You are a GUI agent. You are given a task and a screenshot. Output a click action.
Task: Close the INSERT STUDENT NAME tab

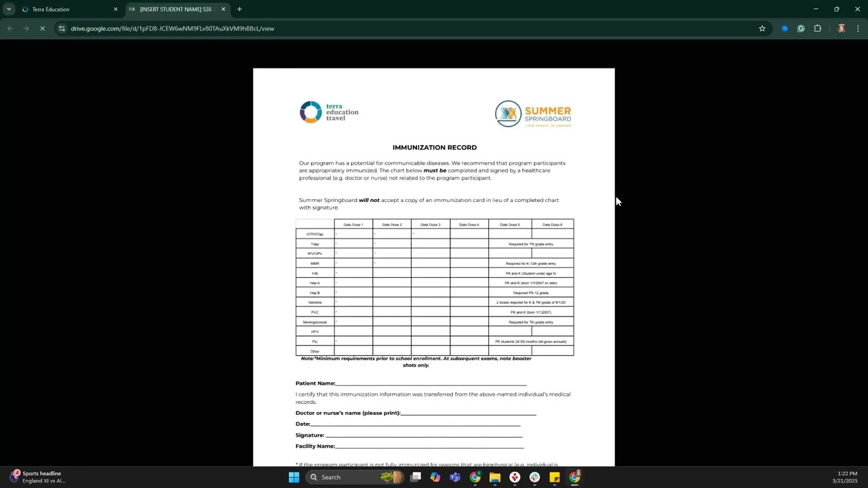(x=223, y=9)
